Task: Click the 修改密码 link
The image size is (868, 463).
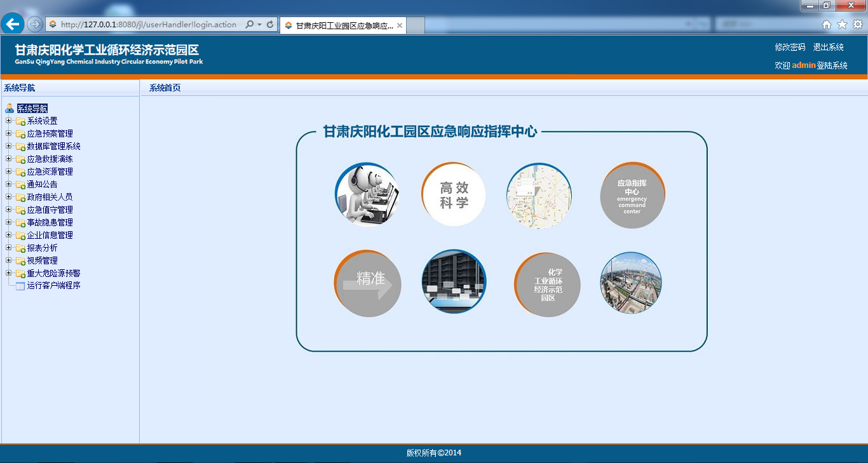Action: click(790, 47)
